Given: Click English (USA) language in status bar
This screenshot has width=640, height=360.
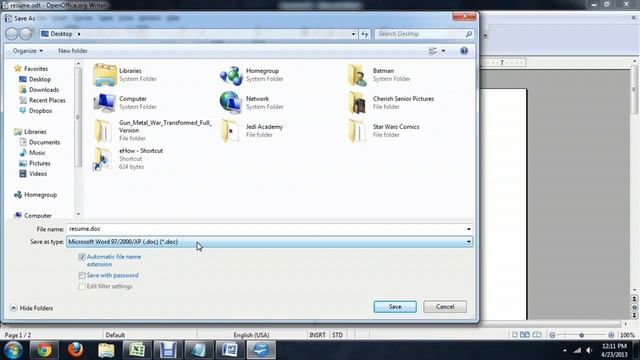Looking at the screenshot, I should coord(251,335).
